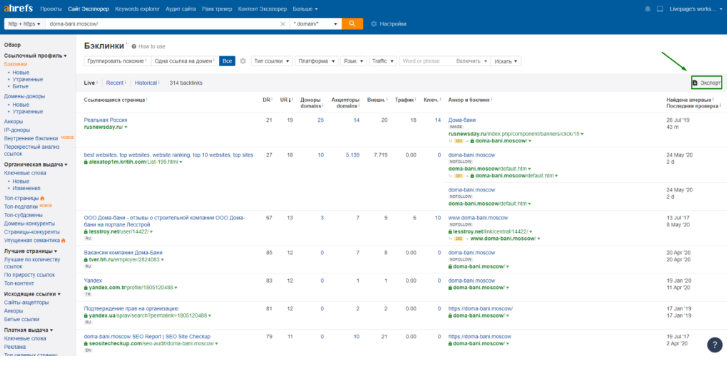Open Ранк трекер in top navigation

[217, 9]
